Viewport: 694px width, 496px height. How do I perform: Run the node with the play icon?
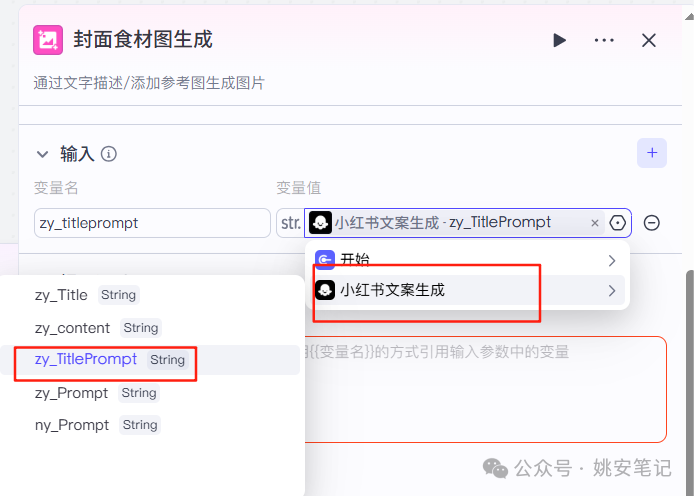(559, 40)
